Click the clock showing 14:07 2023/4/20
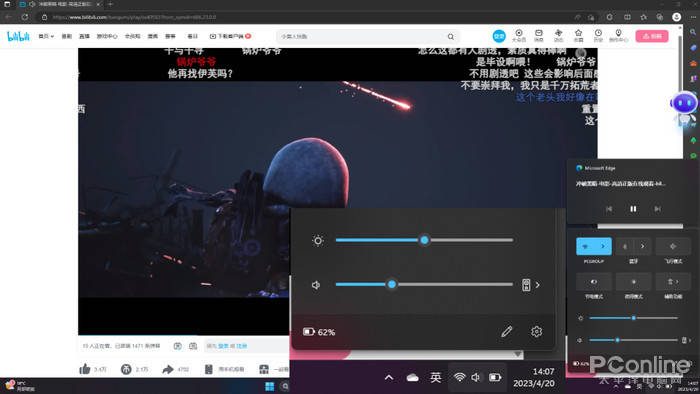This screenshot has width=700, height=394. [534, 377]
